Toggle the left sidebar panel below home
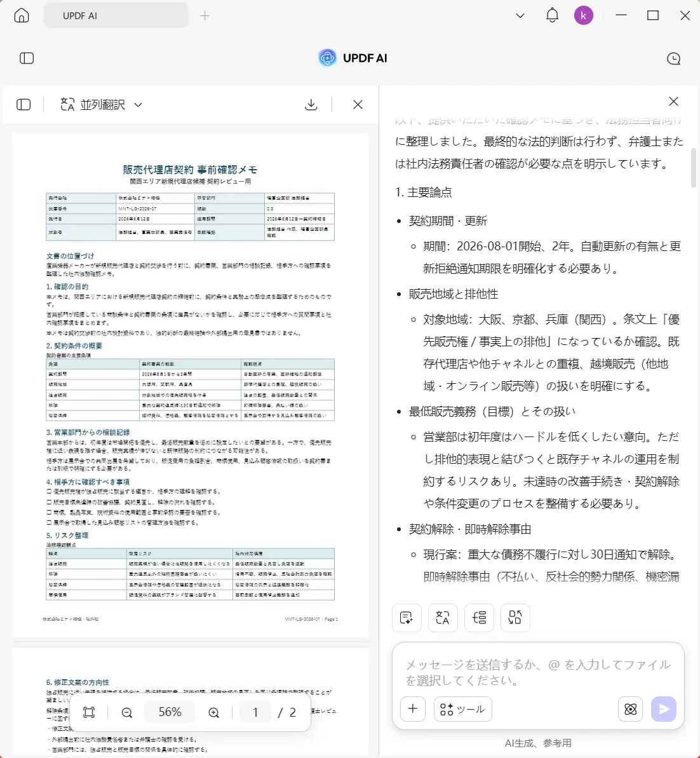 27,58
